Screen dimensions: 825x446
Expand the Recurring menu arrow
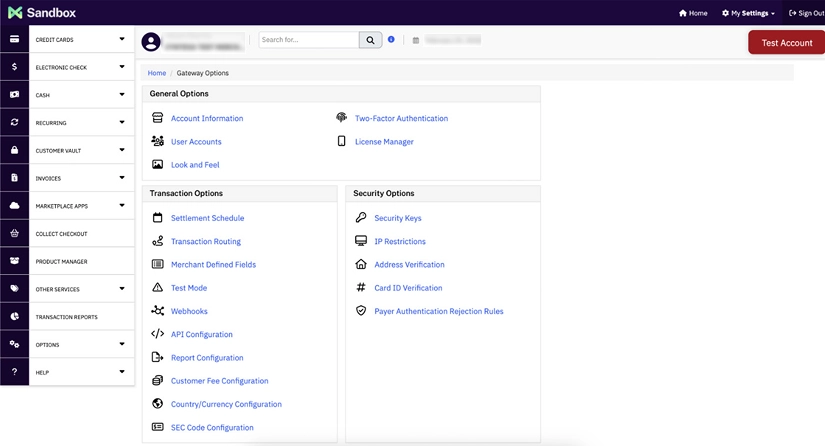point(122,123)
